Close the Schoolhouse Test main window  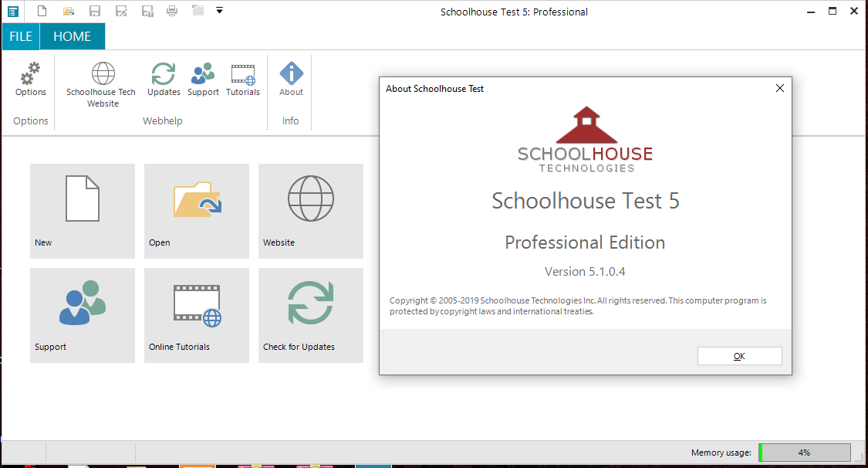pyautogui.click(x=854, y=11)
